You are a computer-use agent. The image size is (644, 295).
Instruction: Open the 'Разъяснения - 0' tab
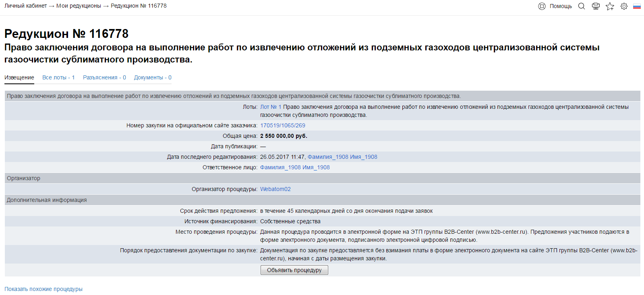pos(104,77)
